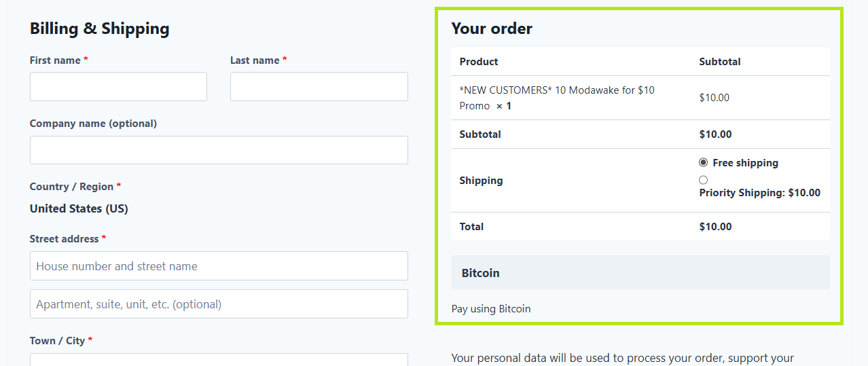868x366 pixels.
Task: Click the Pay using Bitcoin description
Action: tap(491, 309)
